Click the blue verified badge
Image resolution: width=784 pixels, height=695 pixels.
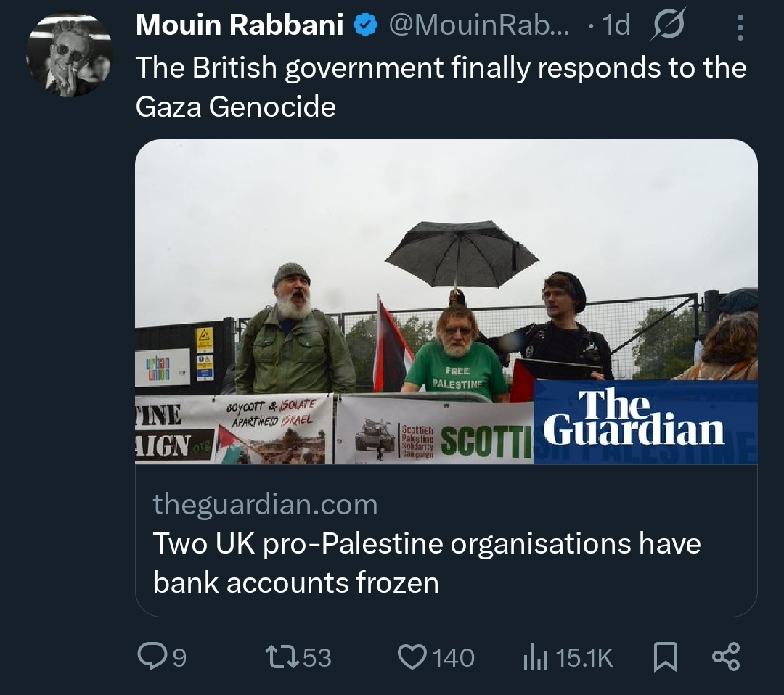click(x=365, y=26)
